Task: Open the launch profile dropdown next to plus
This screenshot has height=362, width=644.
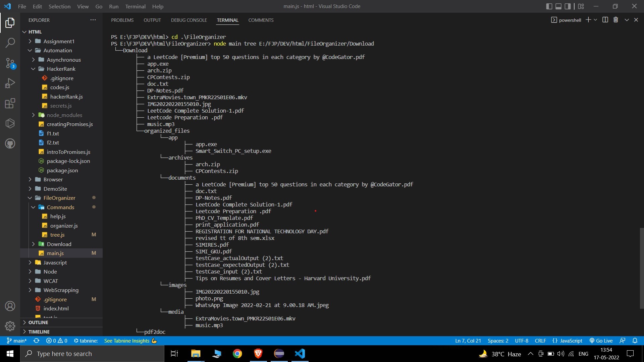Action: pos(595,20)
